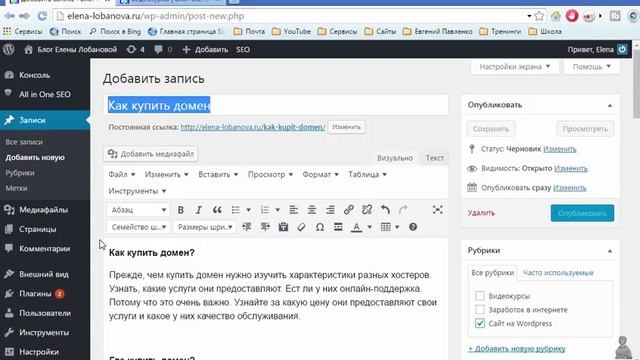This screenshot has height=360, width=640.
Task: Insert a bulleted list
Action: 236,210
